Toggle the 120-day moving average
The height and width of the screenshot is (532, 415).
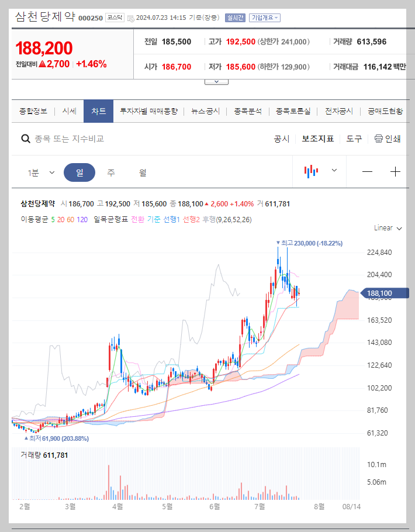[82, 219]
